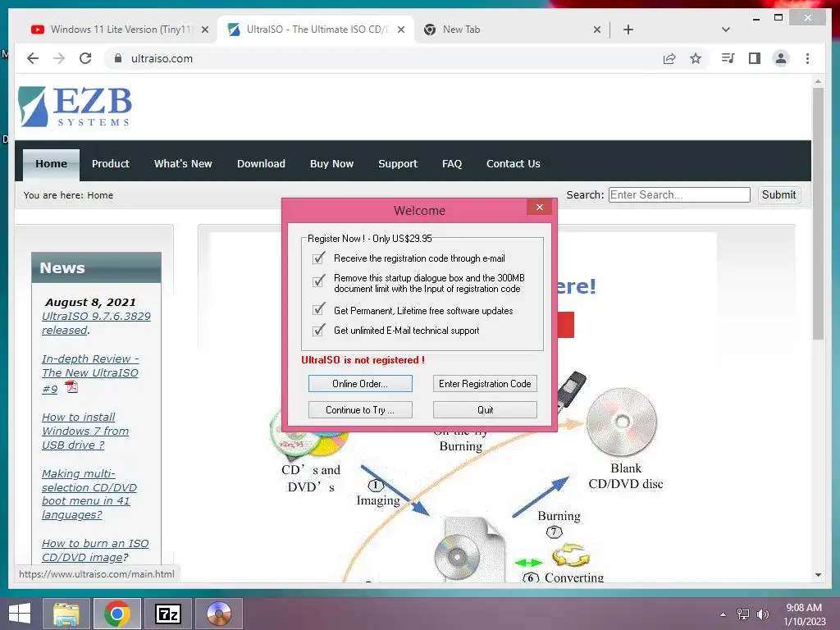
Task: Click the EZB Systems logo
Action: [75, 107]
